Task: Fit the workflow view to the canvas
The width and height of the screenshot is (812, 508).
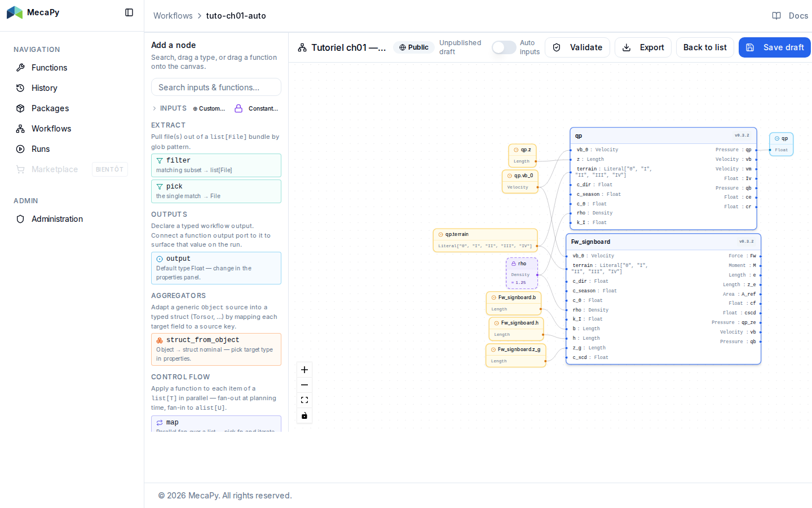Action: click(304, 400)
